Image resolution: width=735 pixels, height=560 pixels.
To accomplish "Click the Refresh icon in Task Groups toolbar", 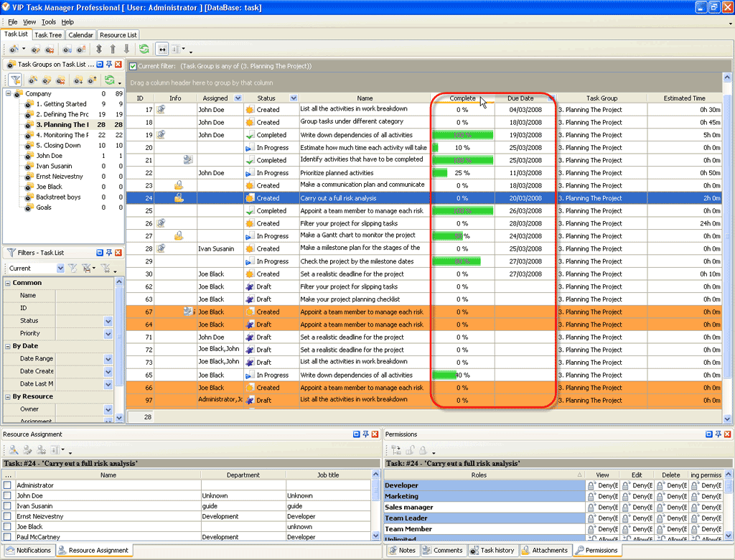I will coord(110,80).
